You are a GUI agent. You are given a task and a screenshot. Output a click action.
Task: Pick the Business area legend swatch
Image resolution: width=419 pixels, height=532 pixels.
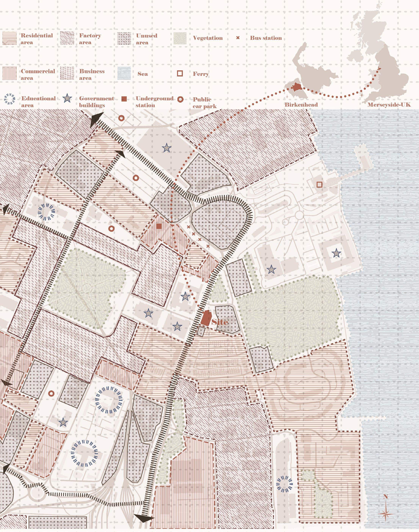67,73
